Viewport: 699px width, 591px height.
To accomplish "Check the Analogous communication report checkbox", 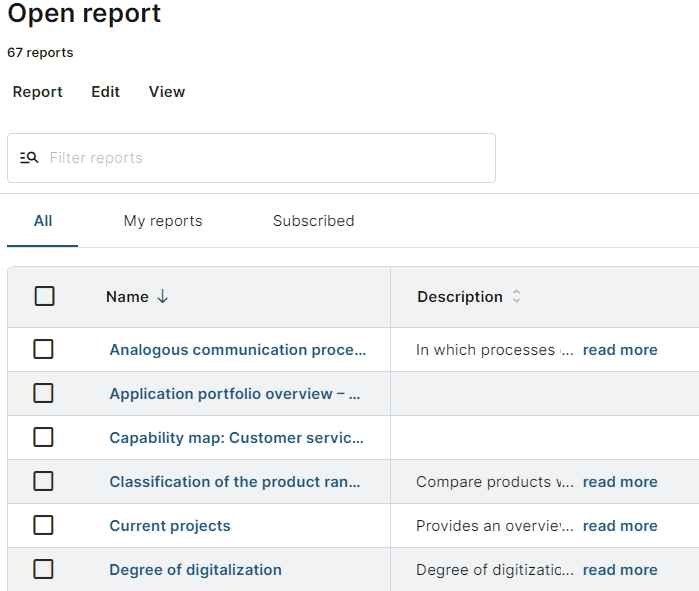I will coord(43,349).
